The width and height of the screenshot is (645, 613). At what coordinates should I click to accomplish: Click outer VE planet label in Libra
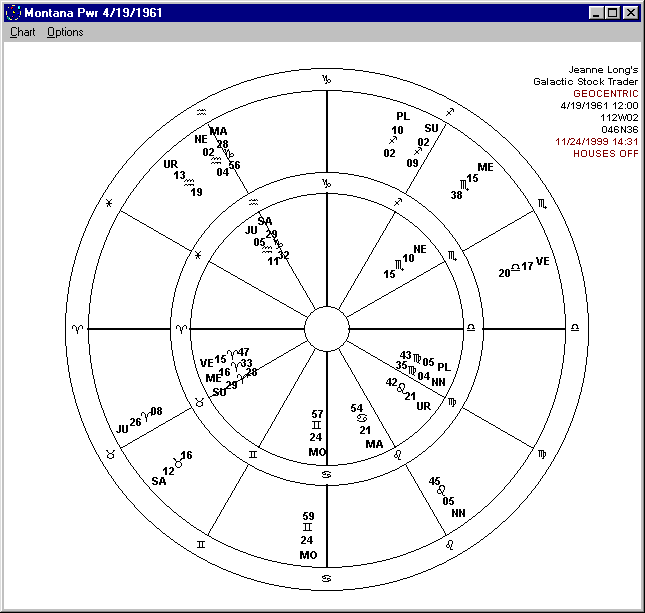pos(543,261)
